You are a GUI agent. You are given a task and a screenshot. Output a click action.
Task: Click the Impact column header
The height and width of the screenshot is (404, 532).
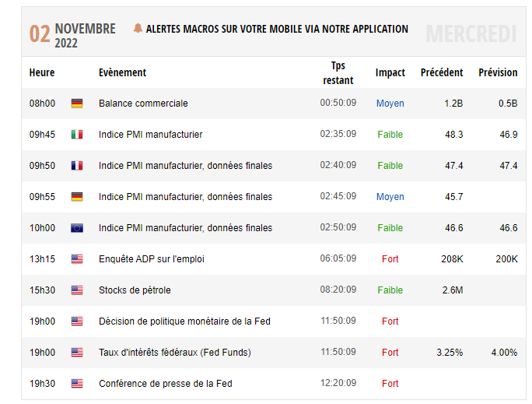click(x=390, y=72)
